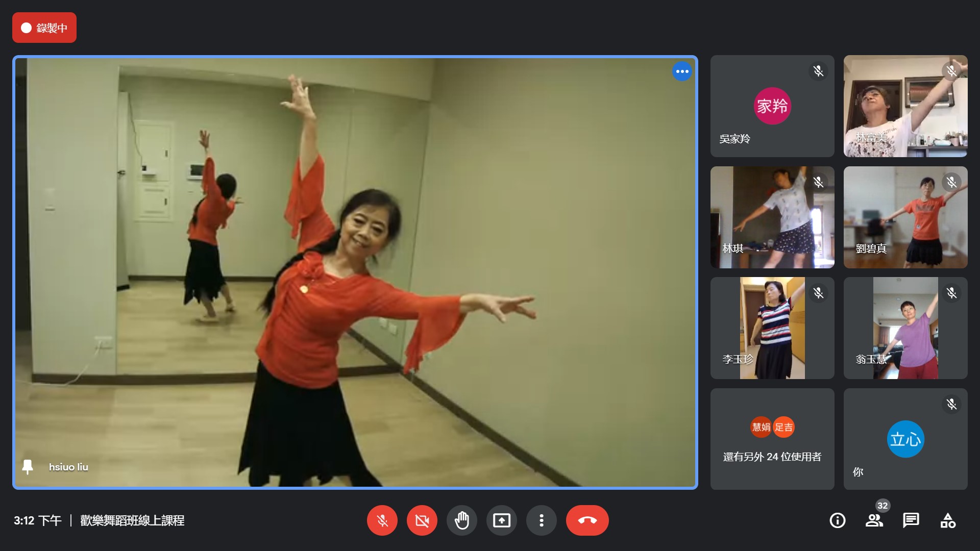Click the pin icon next to hsiuo liu
This screenshot has width=980, height=551.
point(28,466)
